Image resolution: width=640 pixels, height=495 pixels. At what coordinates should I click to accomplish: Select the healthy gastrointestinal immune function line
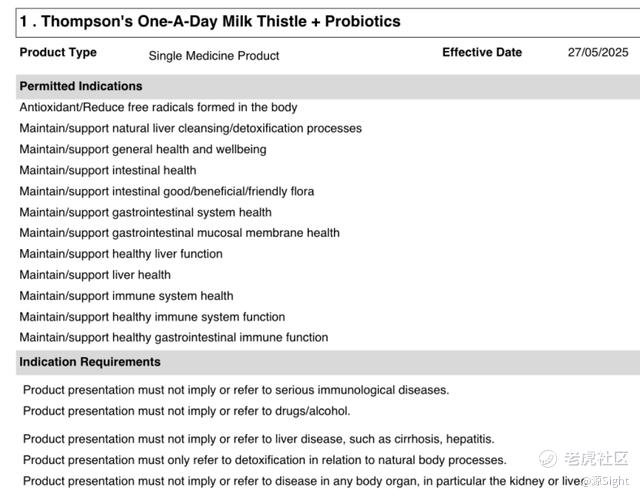(x=174, y=337)
